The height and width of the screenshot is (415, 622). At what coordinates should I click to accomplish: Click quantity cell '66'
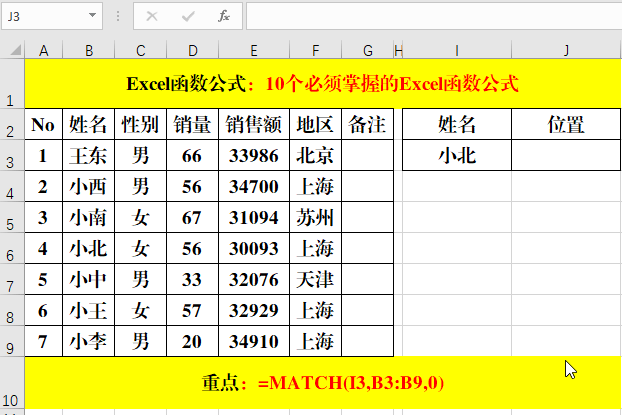[x=192, y=155]
